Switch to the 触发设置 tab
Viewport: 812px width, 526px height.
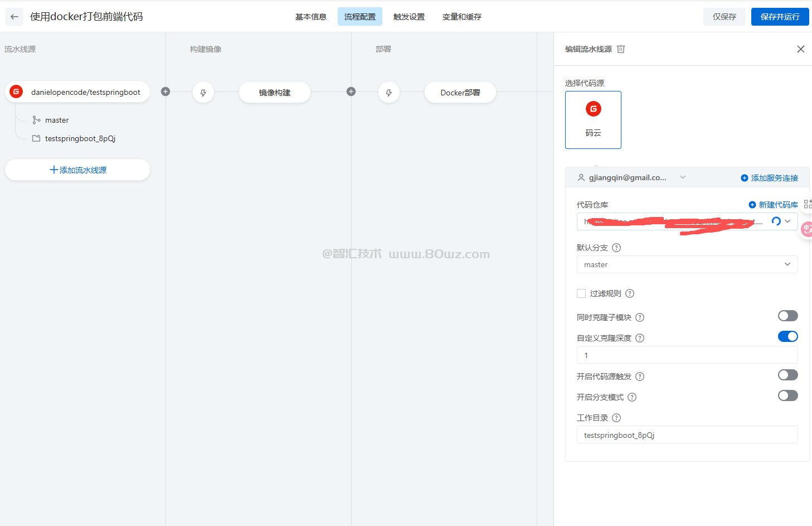pyautogui.click(x=409, y=17)
